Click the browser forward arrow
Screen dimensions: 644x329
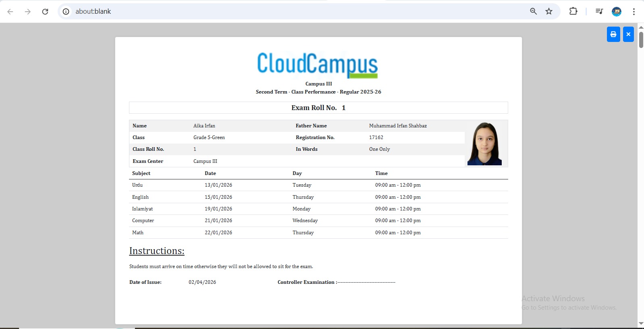(28, 12)
